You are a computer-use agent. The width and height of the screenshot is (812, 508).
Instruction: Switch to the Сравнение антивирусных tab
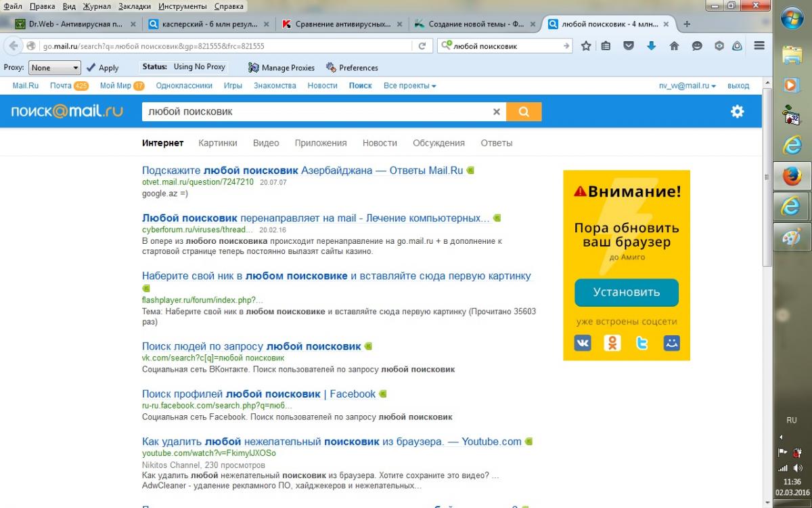click(342, 24)
